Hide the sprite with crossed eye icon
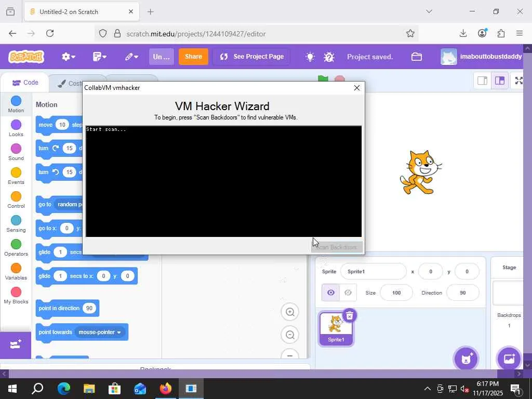 click(348, 292)
